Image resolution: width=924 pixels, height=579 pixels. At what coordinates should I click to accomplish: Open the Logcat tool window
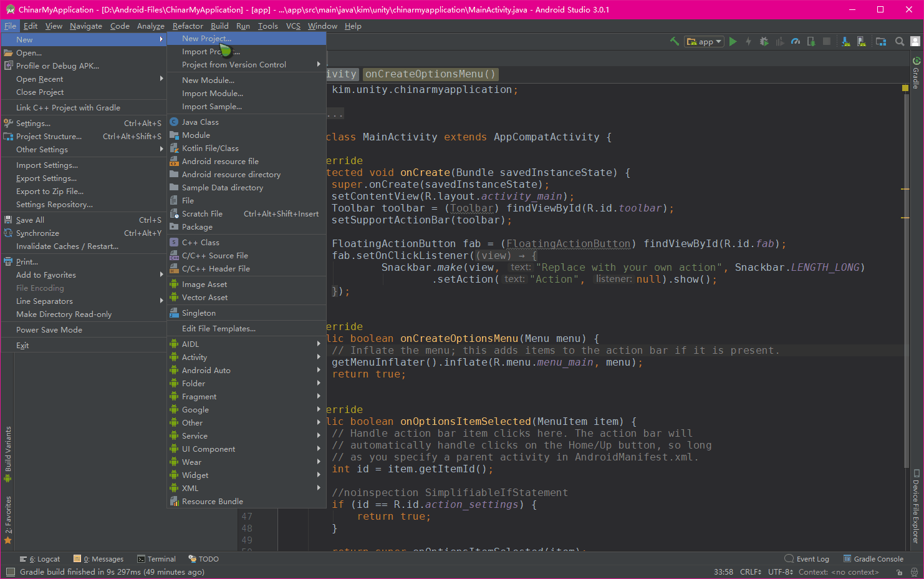[x=40, y=559]
